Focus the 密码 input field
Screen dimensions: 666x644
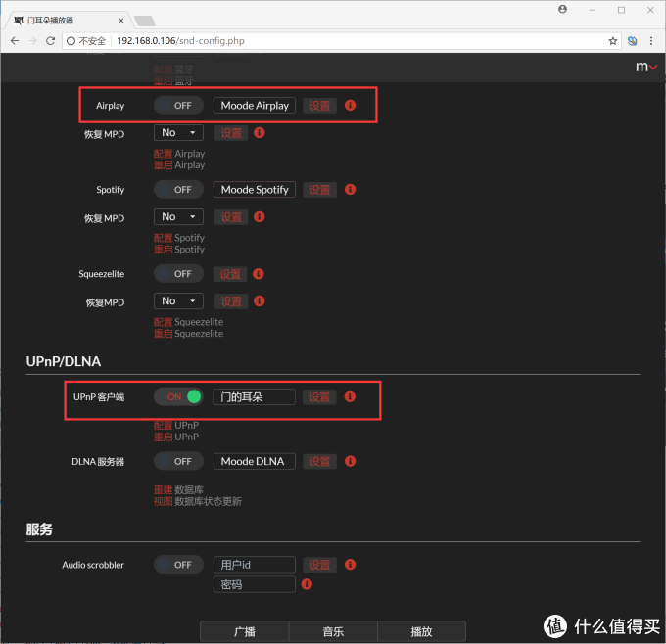pos(255,584)
